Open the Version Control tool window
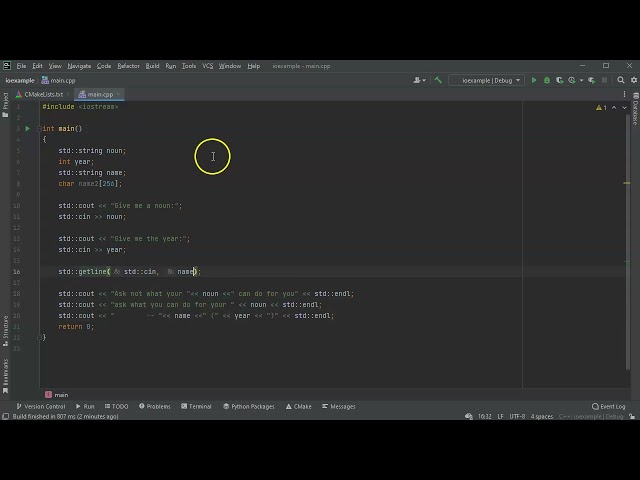 40,407
